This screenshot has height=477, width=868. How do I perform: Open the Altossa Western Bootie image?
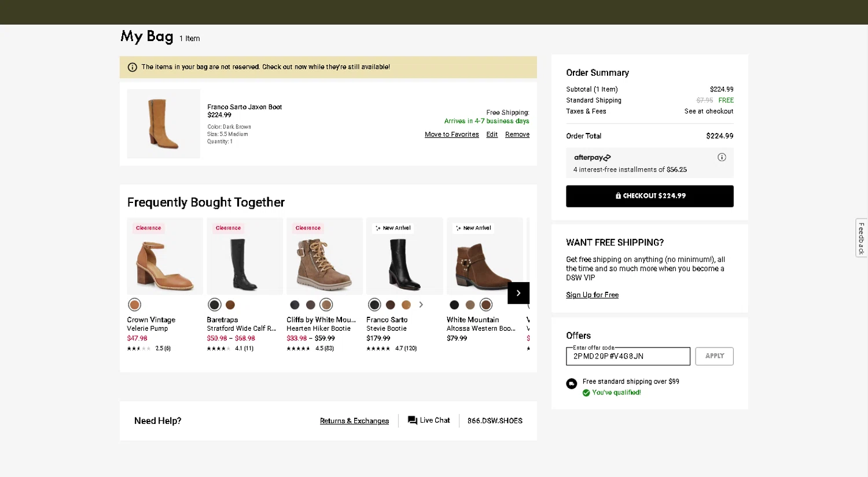(485, 257)
